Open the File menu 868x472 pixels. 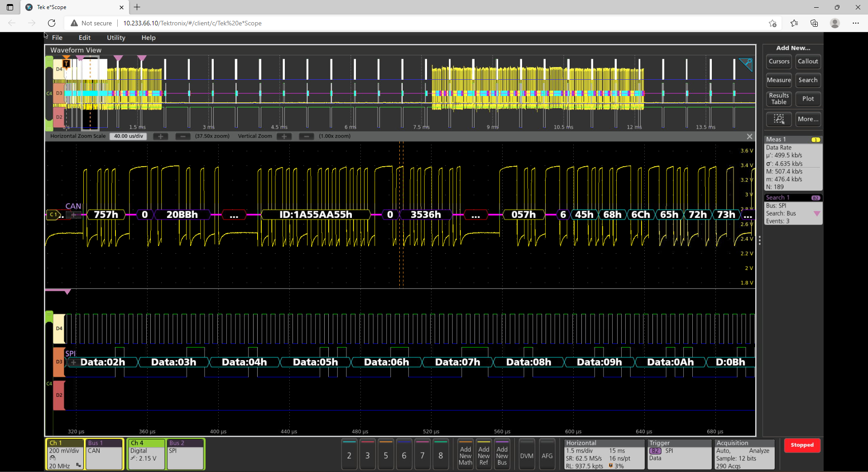(57, 38)
